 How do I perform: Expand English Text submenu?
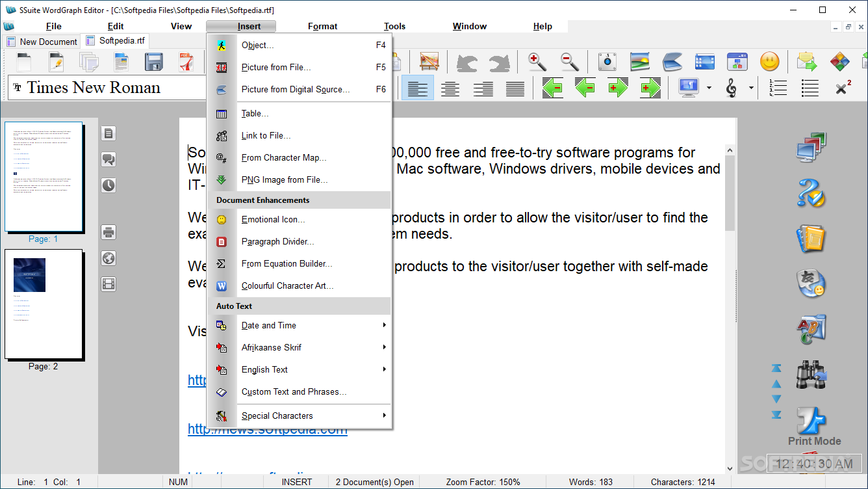300,369
